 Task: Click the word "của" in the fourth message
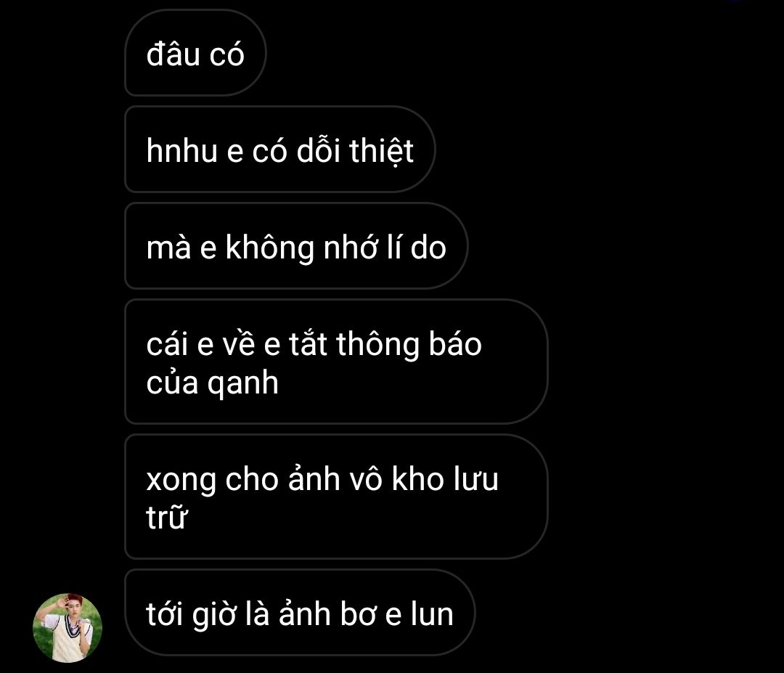pyautogui.click(x=172, y=383)
